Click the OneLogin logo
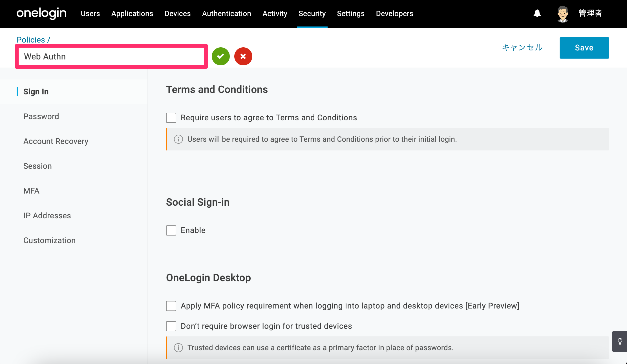The width and height of the screenshot is (627, 364). (x=41, y=13)
